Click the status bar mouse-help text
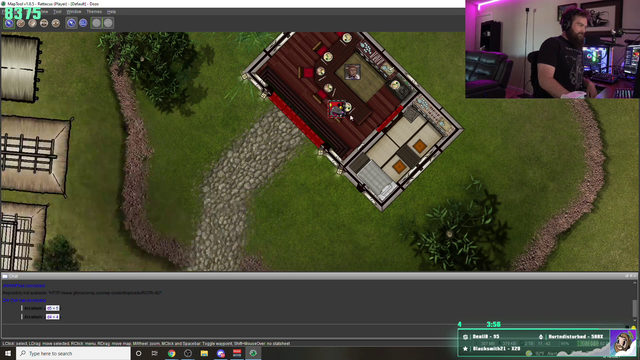 tap(146, 344)
